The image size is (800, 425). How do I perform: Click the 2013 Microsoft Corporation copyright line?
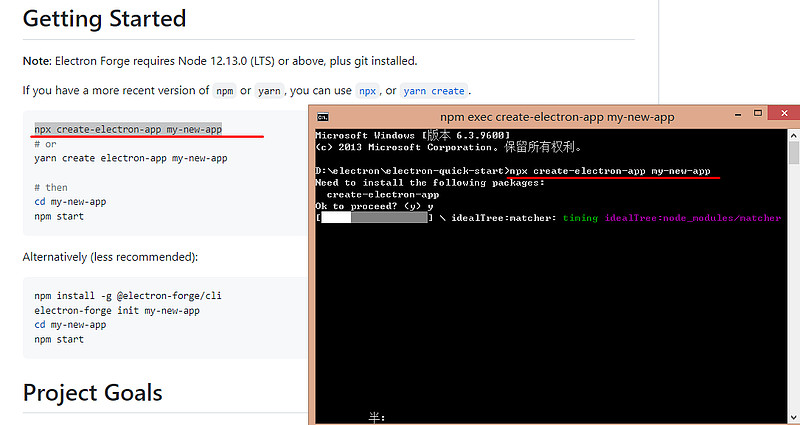pyautogui.click(x=449, y=147)
